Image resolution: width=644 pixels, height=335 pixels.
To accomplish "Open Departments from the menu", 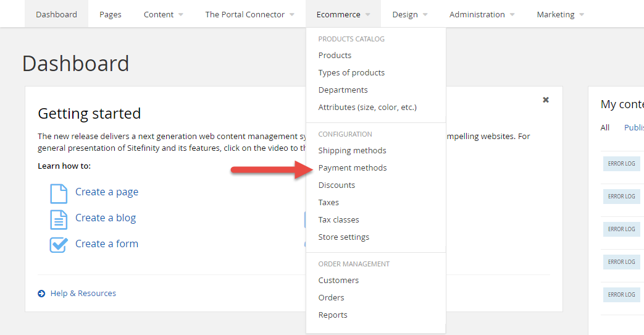I will pos(343,90).
